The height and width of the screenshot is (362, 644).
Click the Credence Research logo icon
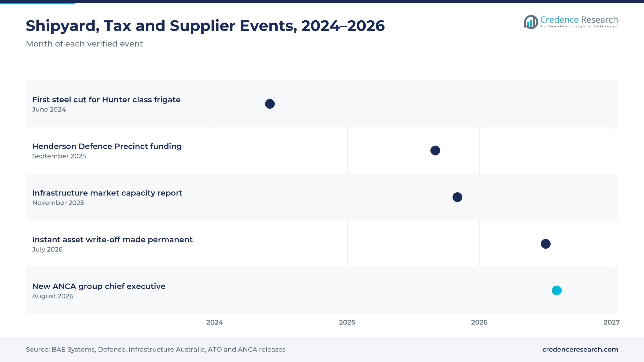pyautogui.click(x=531, y=22)
